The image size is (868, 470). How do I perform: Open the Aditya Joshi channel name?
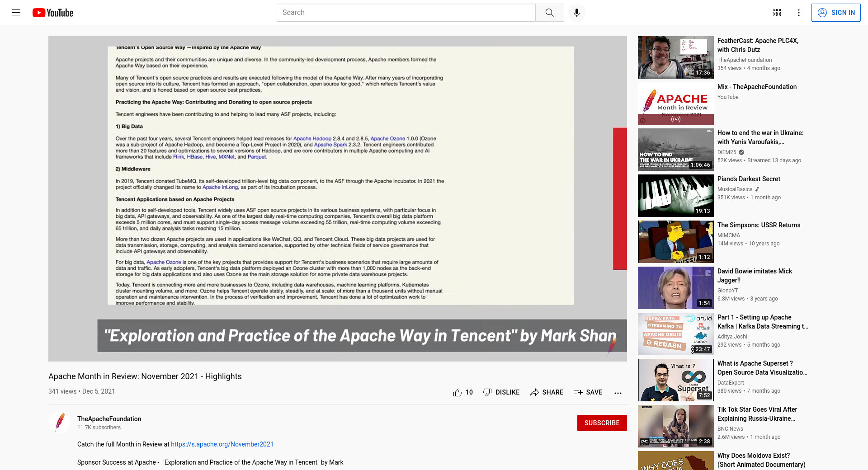pyautogui.click(x=732, y=337)
